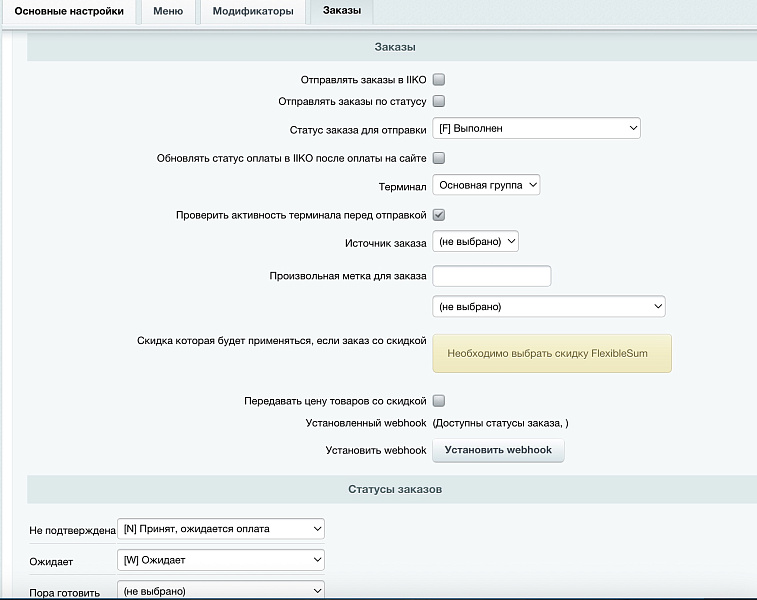
Task: Go to the 'Модификаторы' tab
Action: (x=253, y=11)
